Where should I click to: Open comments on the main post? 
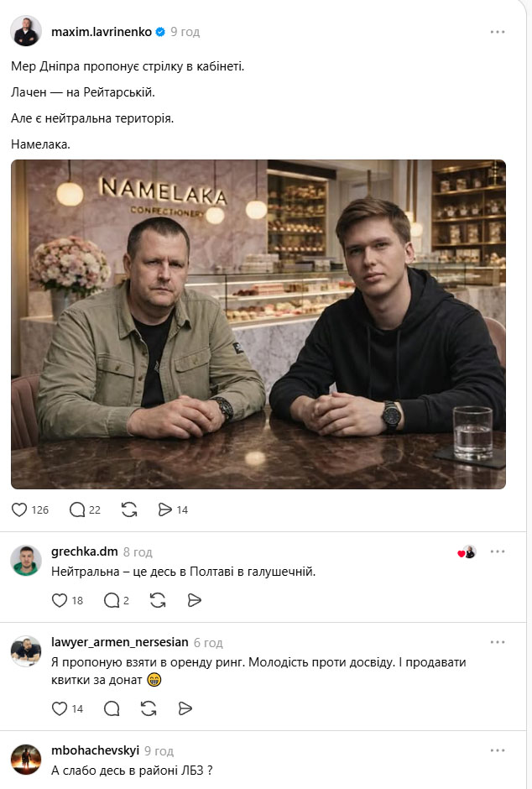pyautogui.click(x=85, y=509)
